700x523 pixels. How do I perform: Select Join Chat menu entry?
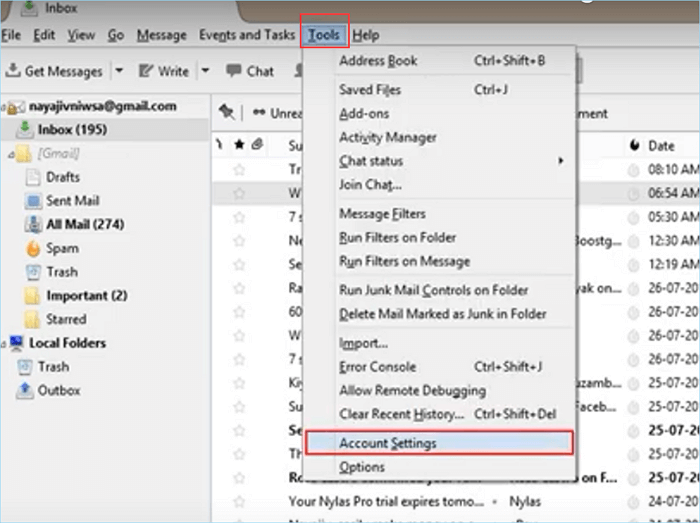[x=439, y=184]
